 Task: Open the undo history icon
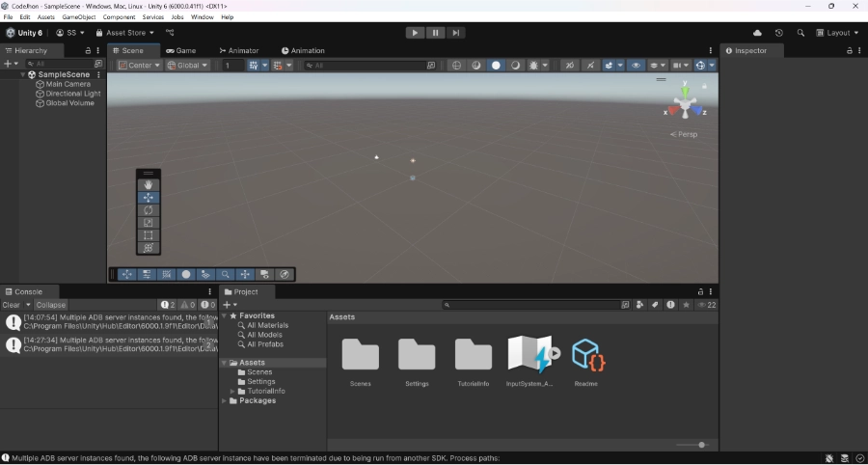pyautogui.click(x=779, y=33)
